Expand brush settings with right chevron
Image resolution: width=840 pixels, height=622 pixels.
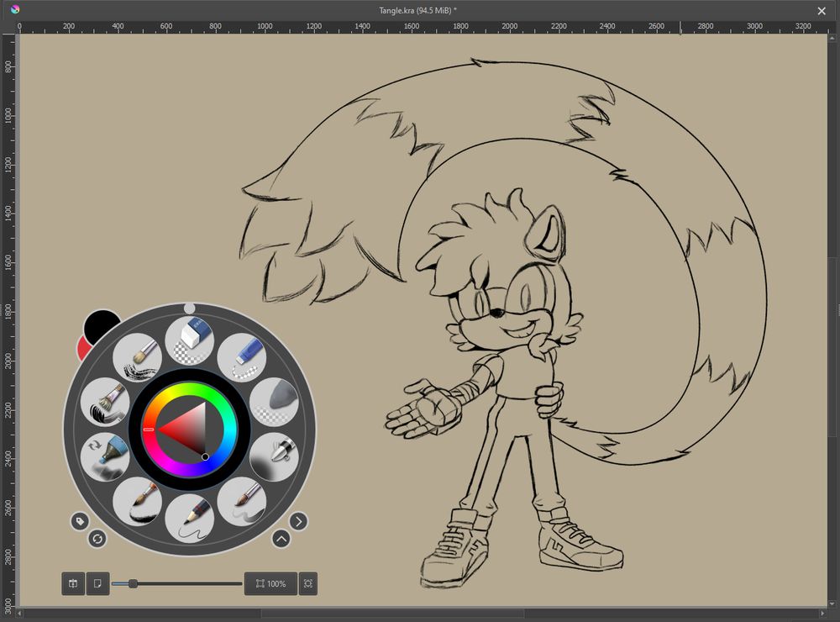pos(299,521)
